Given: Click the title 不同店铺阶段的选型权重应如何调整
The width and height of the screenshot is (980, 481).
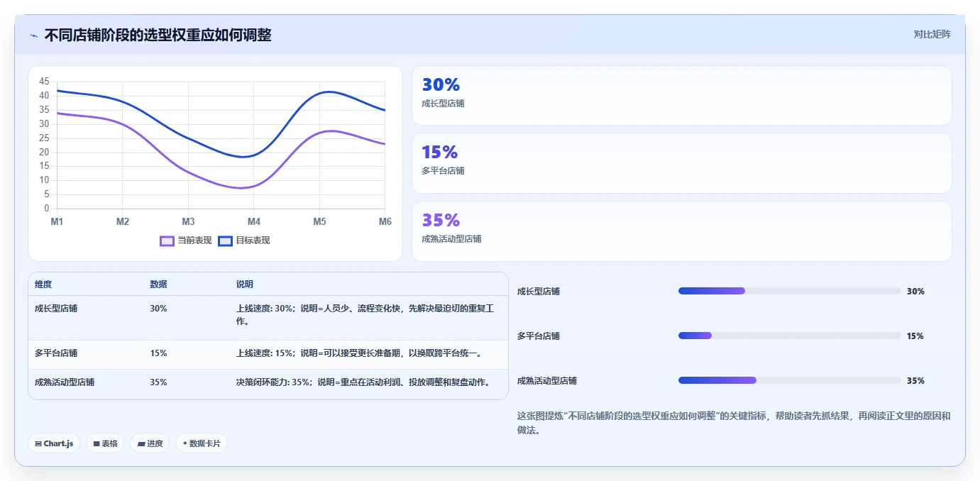Looking at the screenshot, I should [x=158, y=35].
